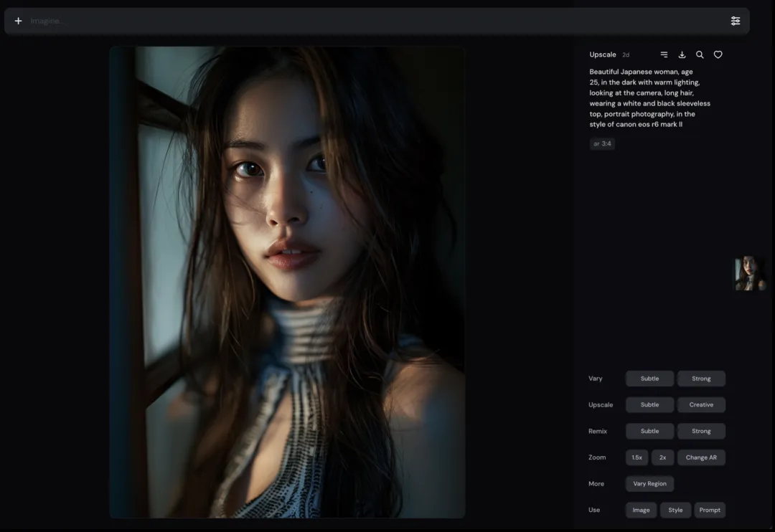Use the image as a Style reference

[x=675, y=510]
